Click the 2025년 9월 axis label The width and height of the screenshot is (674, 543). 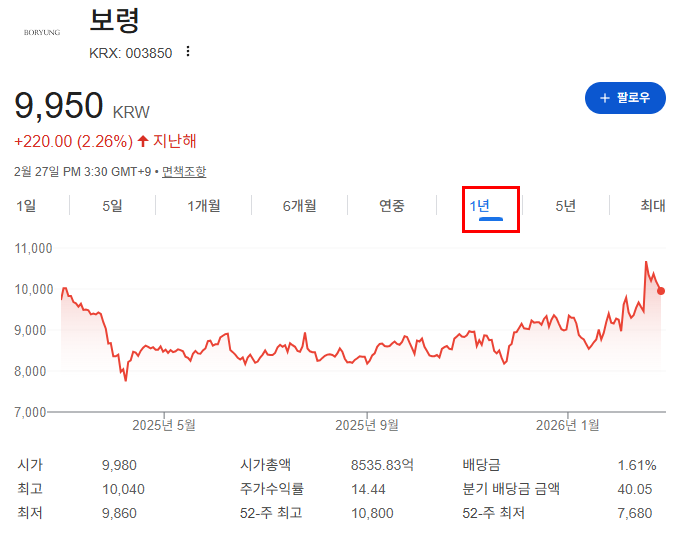coord(367,425)
